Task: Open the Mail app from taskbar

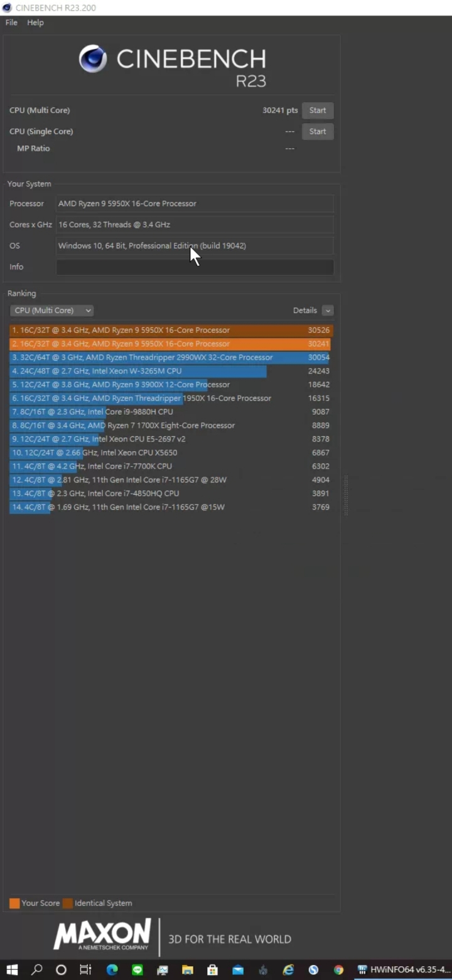Action: pyautogui.click(x=238, y=970)
